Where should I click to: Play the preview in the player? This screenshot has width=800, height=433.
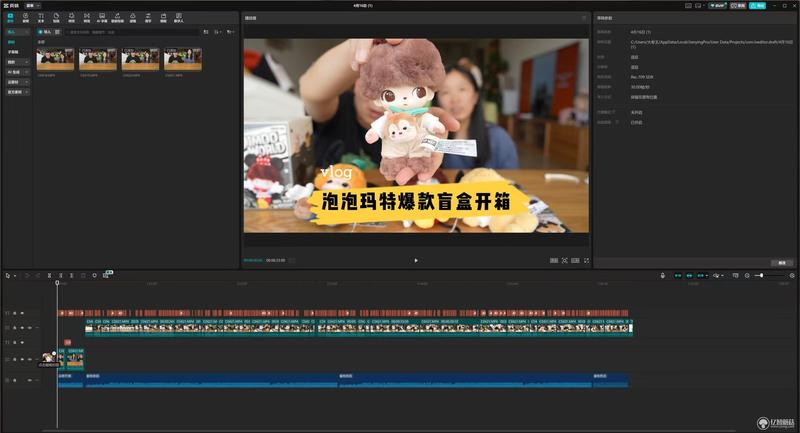pyautogui.click(x=416, y=261)
